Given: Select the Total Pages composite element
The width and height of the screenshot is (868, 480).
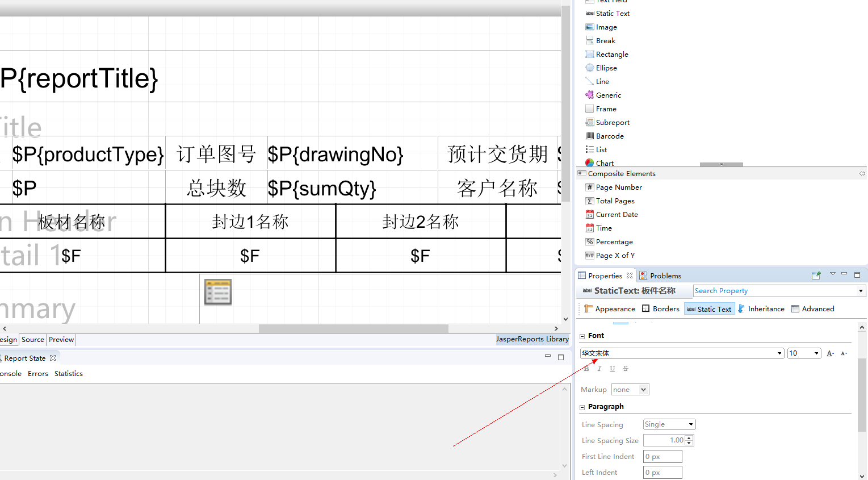Looking at the screenshot, I should (610, 201).
